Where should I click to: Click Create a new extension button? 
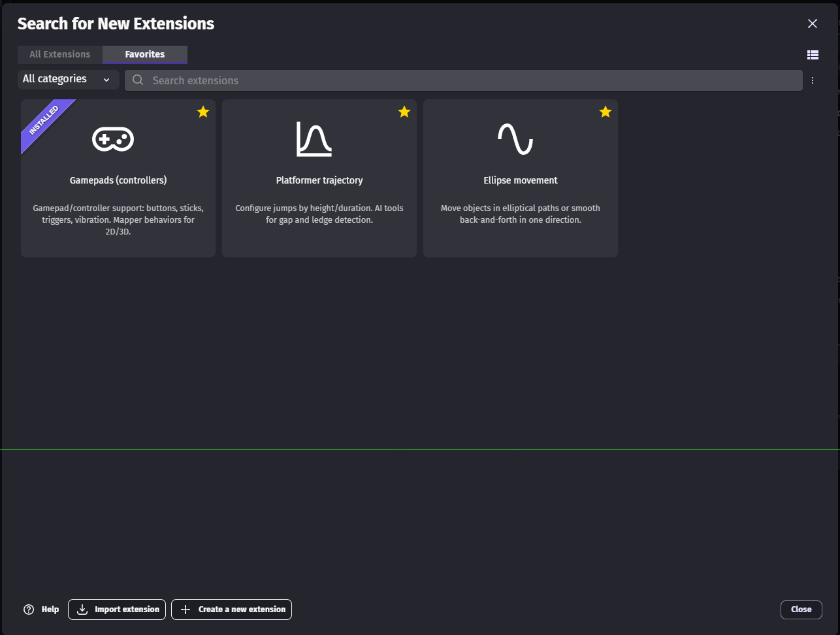[232, 610]
